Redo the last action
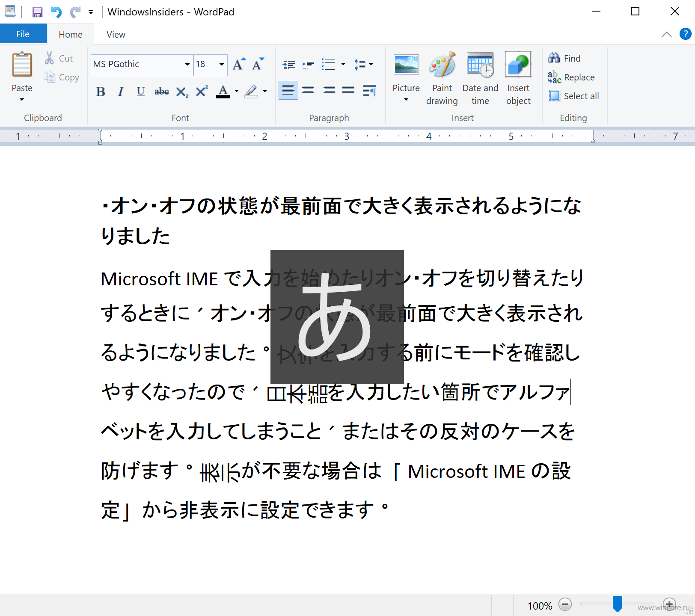 coord(75,12)
